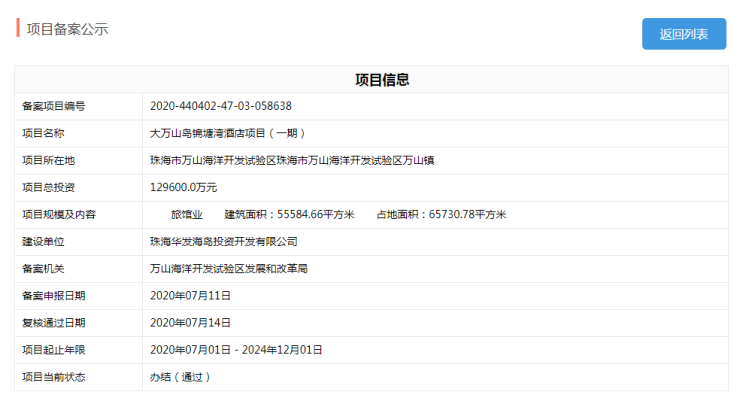The height and width of the screenshot is (404, 740).
Task: Select the date 2020年07月14日
Action: [190, 323]
